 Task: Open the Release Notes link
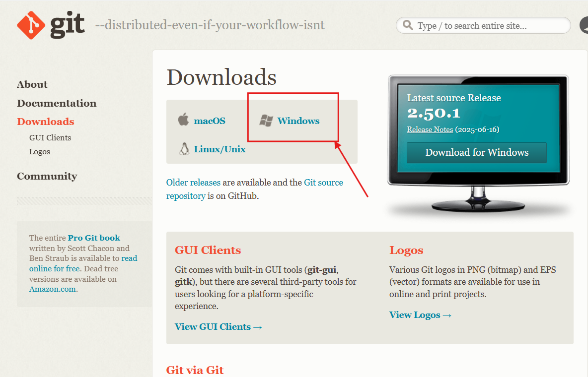click(430, 129)
